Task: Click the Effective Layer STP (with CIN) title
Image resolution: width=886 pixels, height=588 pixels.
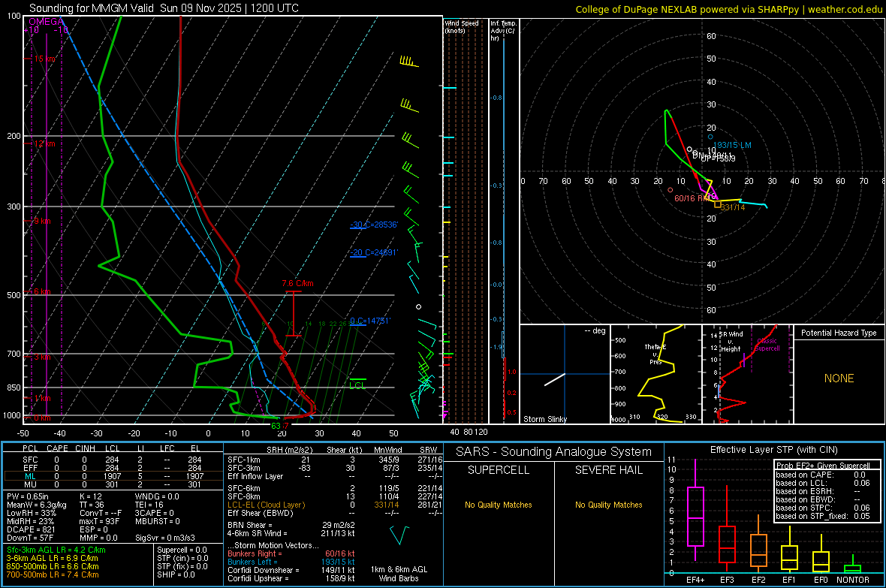Action: 773,450
